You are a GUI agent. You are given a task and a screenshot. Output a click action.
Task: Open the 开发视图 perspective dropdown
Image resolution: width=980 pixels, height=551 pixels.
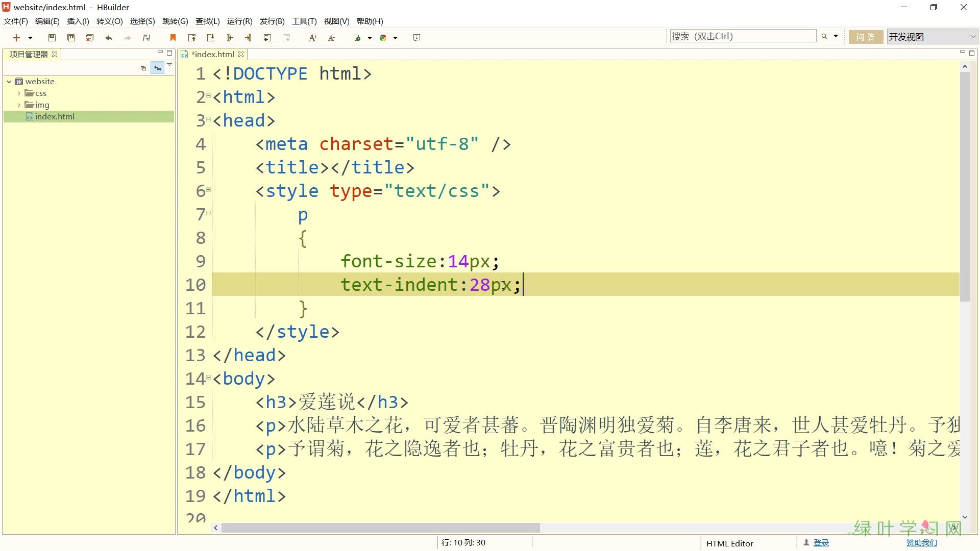932,37
